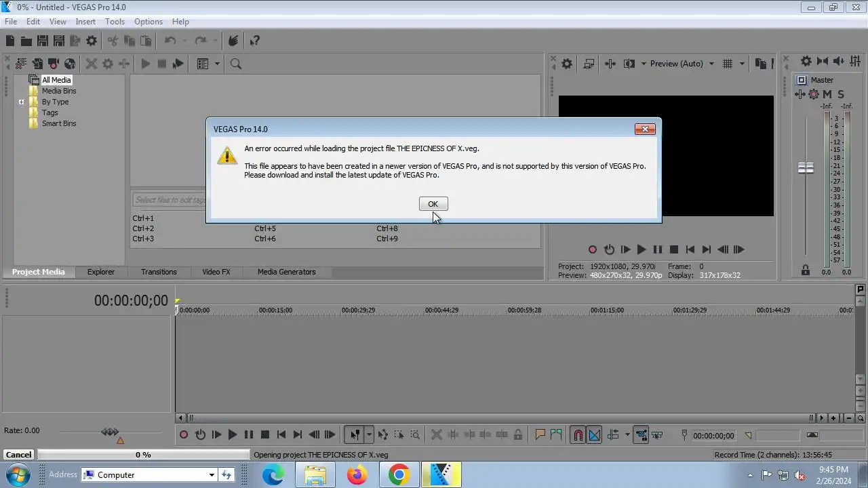868x488 pixels.
Task: Mute the Master bus
Action: 827,94
